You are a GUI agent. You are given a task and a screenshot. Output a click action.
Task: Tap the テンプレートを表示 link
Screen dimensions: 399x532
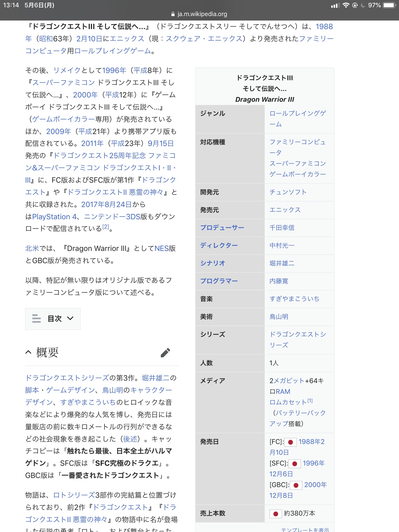(x=305, y=529)
